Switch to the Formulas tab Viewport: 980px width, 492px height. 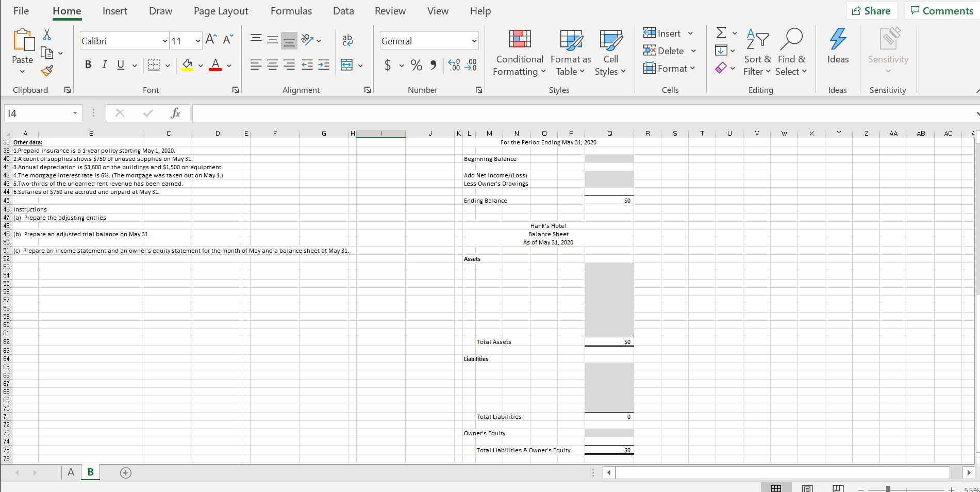291,11
